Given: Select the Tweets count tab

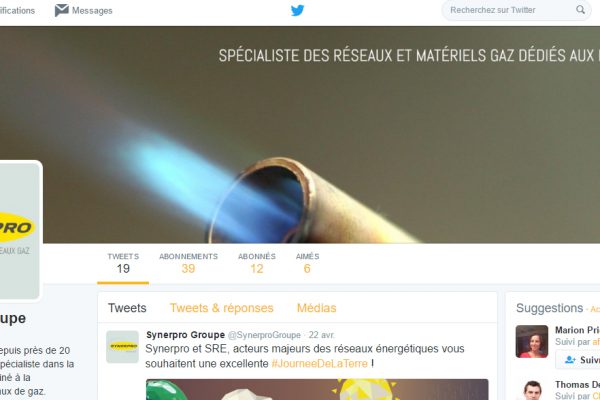Looking at the screenshot, I should pos(123,264).
